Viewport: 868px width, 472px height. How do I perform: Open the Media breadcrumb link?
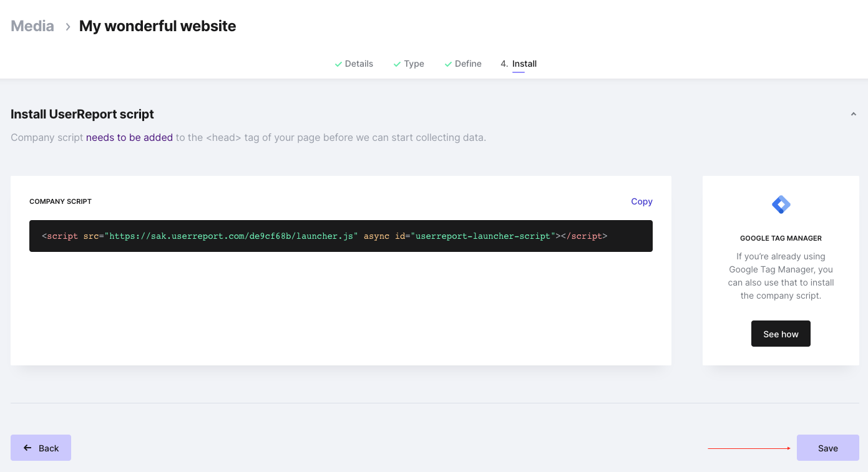coord(32,26)
